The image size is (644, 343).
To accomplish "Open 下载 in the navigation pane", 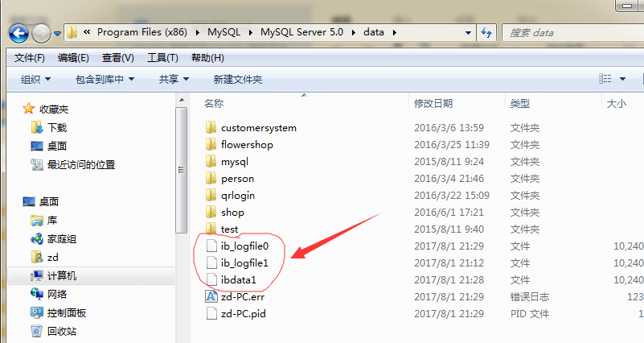I will coord(56,128).
